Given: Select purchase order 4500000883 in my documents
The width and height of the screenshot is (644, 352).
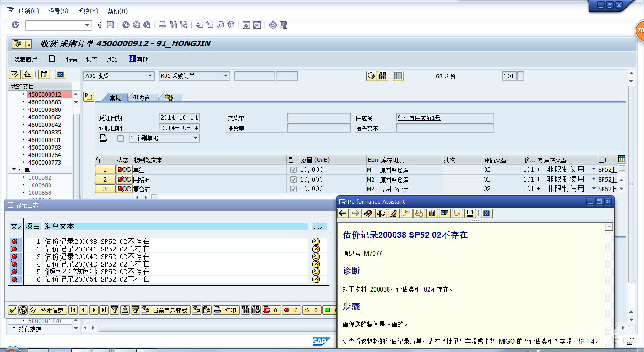Looking at the screenshot, I should (45, 102).
